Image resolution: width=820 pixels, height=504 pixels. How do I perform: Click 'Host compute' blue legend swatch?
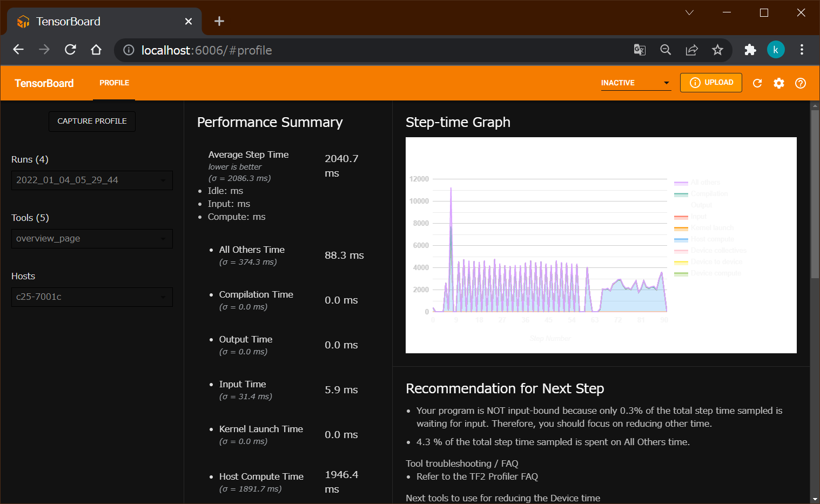point(681,240)
